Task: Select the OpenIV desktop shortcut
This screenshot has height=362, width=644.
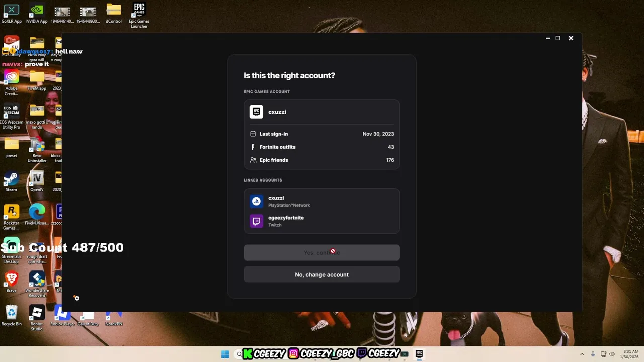Action: tap(37, 182)
